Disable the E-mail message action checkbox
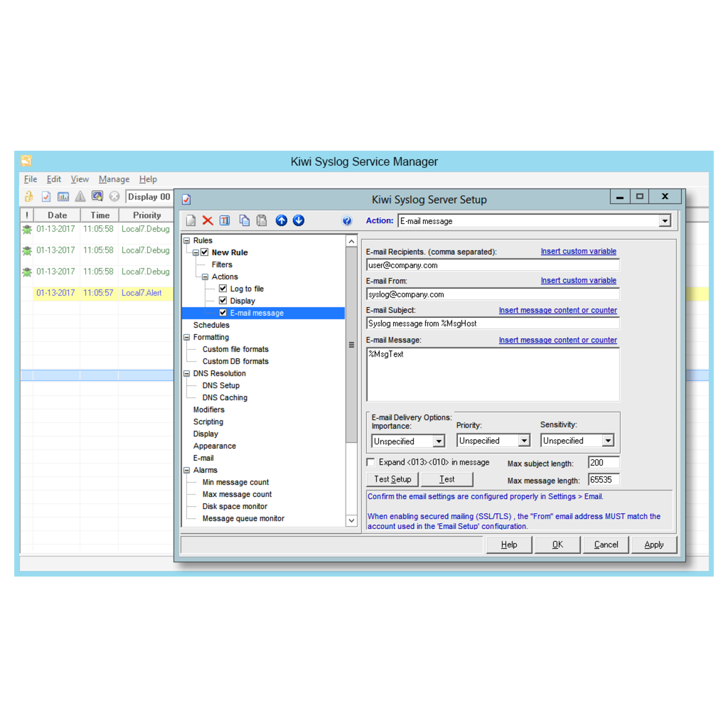728x728 pixels. tap(223, 312)
